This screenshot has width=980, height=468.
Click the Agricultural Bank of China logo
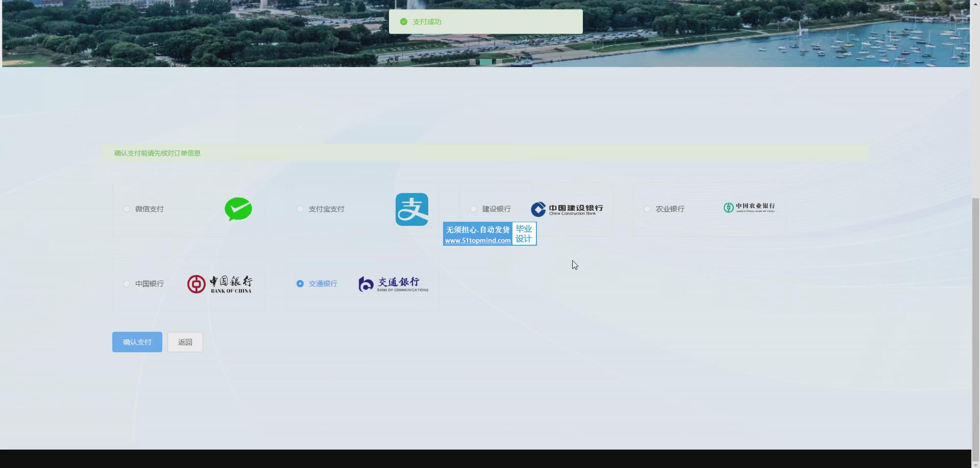(749, 207)
